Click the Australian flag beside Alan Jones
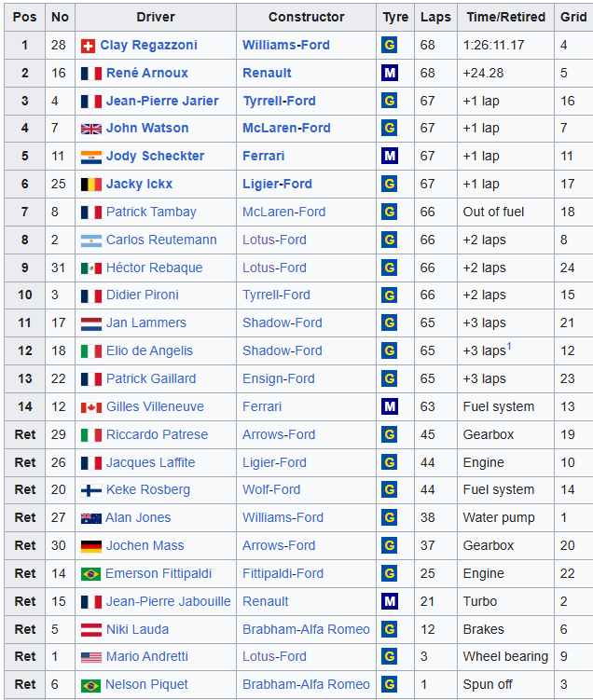593x700 pixels. tap(91, 518)
